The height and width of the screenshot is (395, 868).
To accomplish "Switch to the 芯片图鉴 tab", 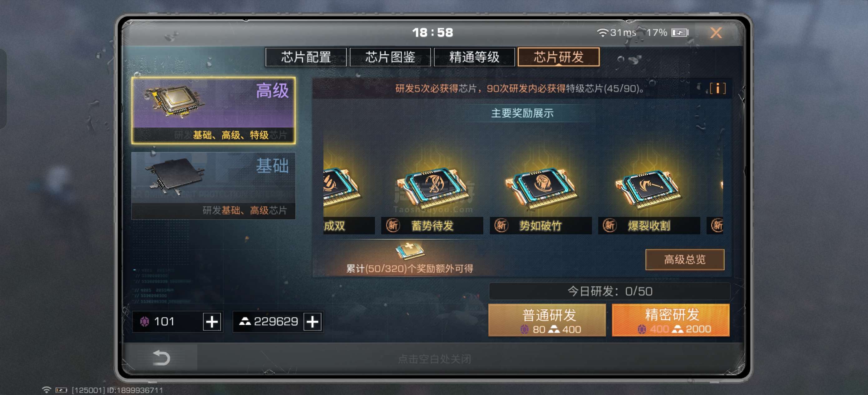I will coord(390,57).
